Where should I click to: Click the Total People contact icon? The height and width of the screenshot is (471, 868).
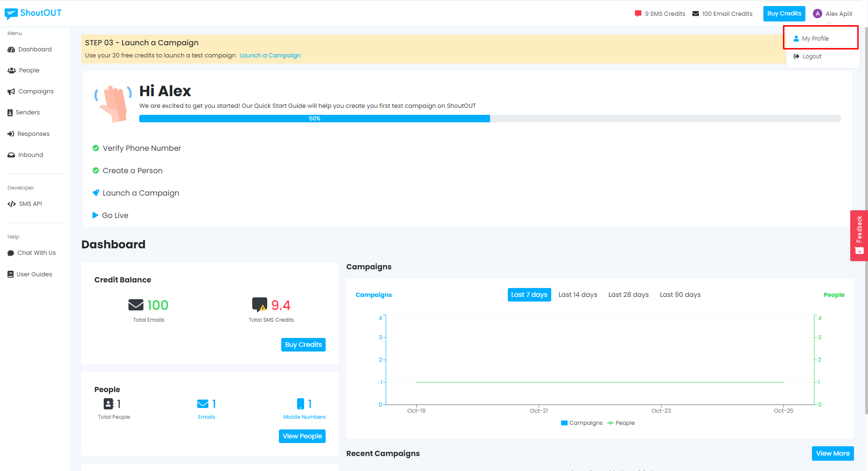(x=108, y=404)
